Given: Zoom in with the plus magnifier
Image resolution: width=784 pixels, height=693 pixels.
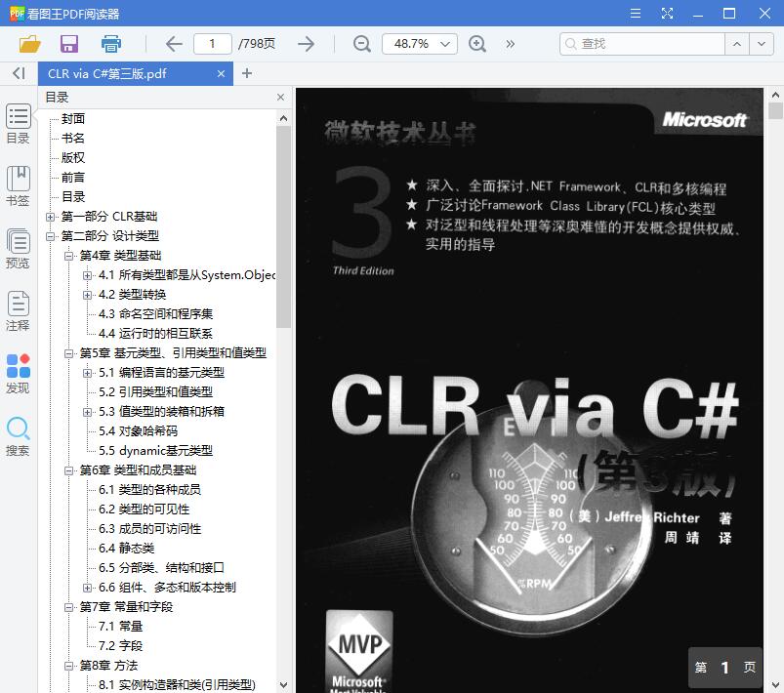Looking at the screenshot, I should click(x=477, y=44).
